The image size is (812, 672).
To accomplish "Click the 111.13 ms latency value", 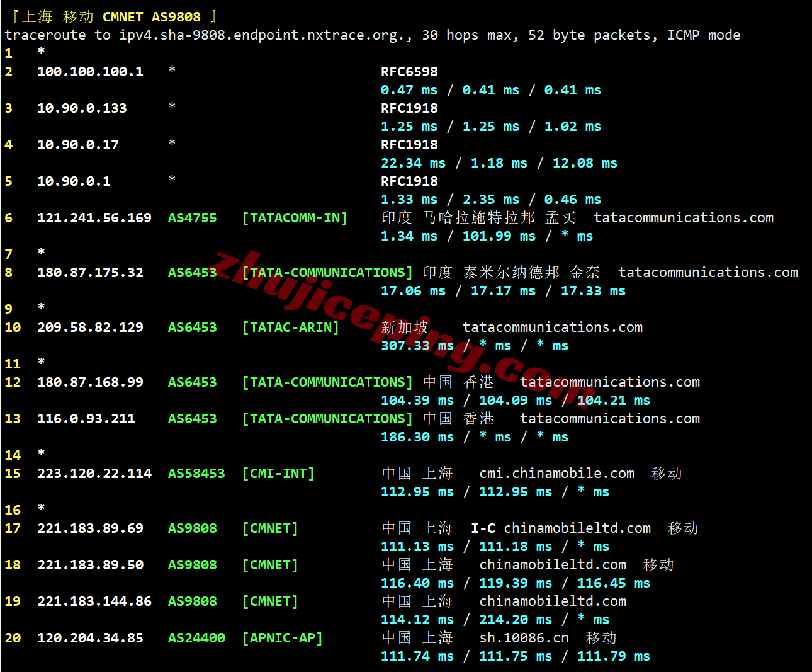I will click(417, 547).
